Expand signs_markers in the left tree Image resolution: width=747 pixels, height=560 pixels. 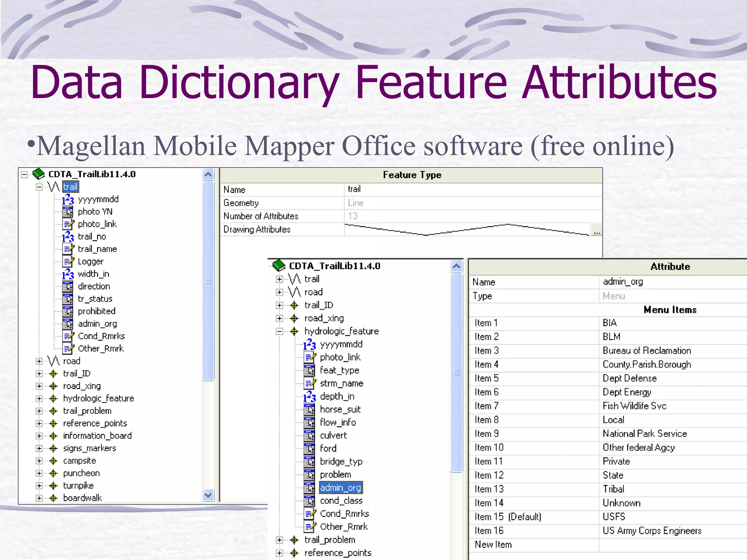(x=39, y=448)
